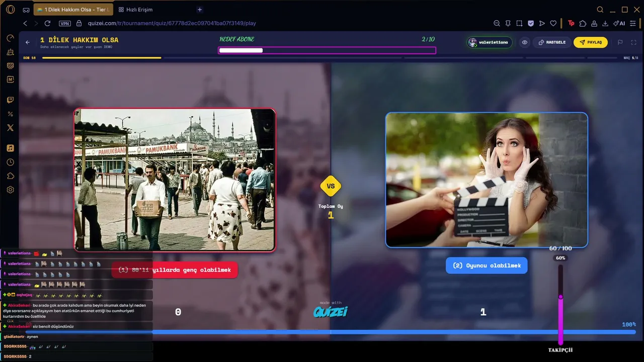Pick the actress with clapperboard photo
The height and width of the screenshot is (362, 644).
[487, 180]
